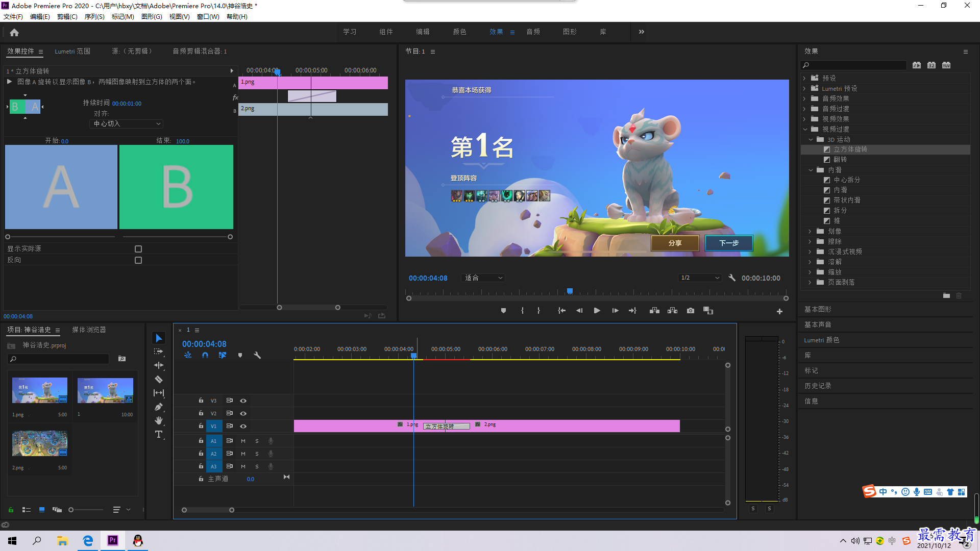Show more workspaces via double arrow
980x551 pixels.
(x=642, y=32)
